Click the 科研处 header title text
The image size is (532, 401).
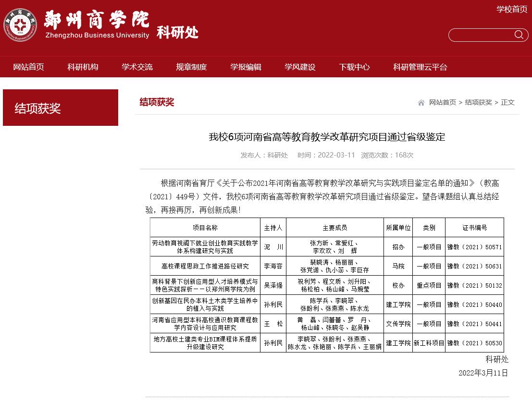[177, 33]
